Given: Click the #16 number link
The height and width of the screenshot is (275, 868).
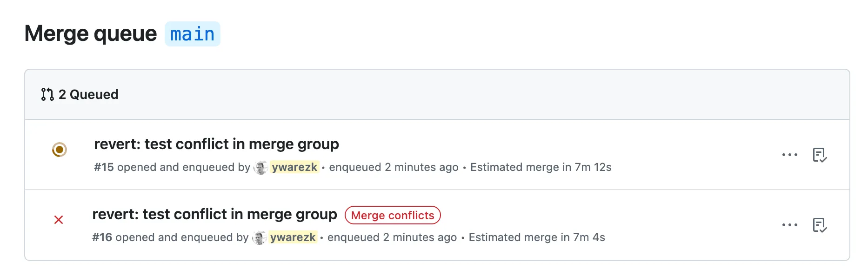Looking at the screenshot, I should (x=103, y=237).
